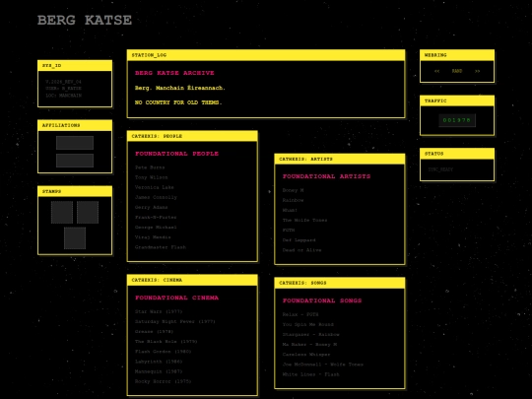Click the webring previous "<<" link
This screenshot has height=399, width=532.
click(x=436, y=71)
